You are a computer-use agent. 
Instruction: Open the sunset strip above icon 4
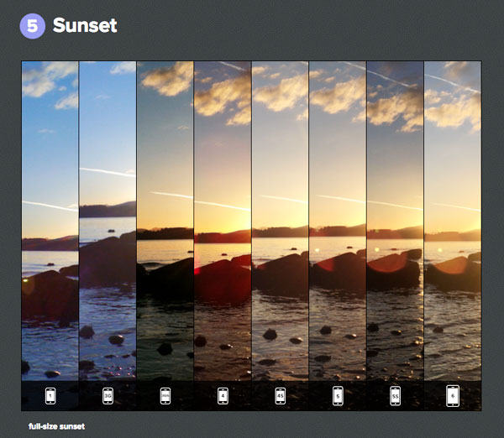click(x=223, y=221)
